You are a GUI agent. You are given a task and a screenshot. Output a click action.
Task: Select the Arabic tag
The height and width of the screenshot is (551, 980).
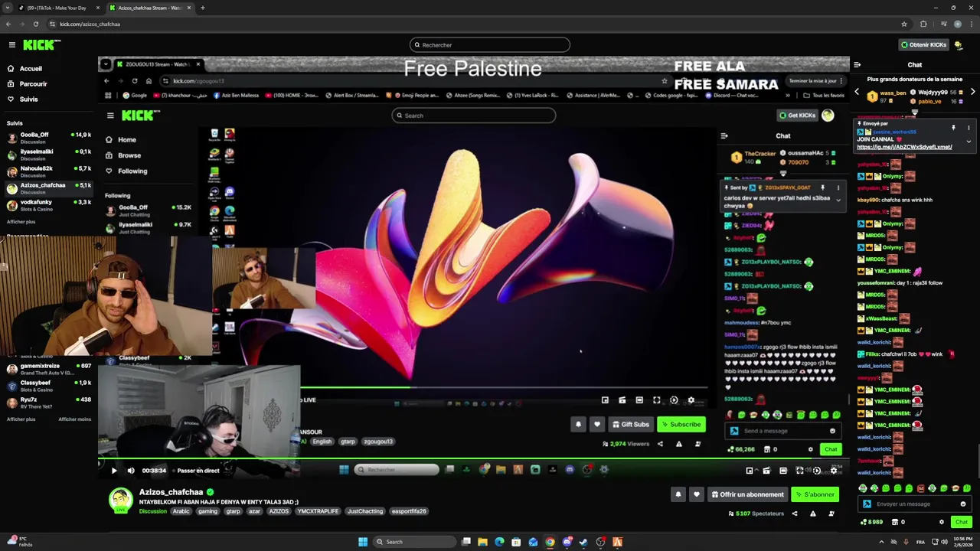(x=181, y=511)
